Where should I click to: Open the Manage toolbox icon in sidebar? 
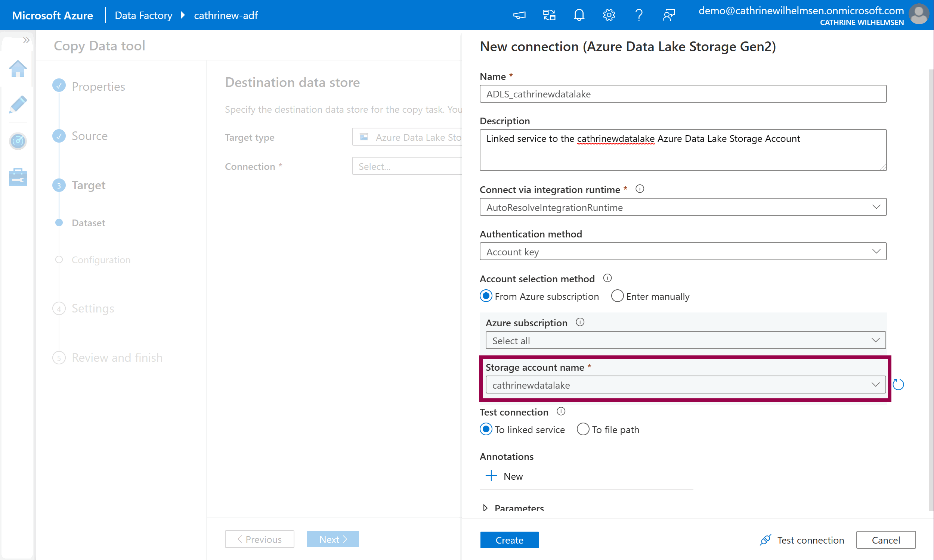coord(18,177)
